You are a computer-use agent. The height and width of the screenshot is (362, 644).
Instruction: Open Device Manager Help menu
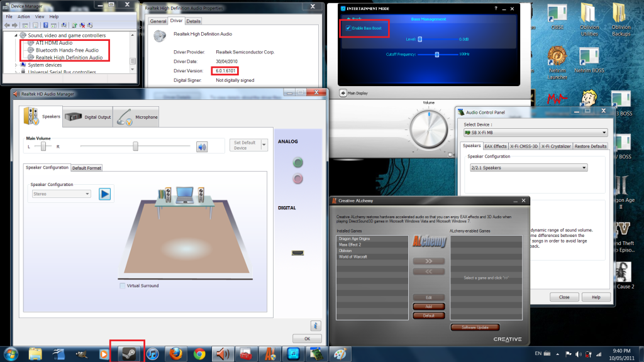click(54, 17)
